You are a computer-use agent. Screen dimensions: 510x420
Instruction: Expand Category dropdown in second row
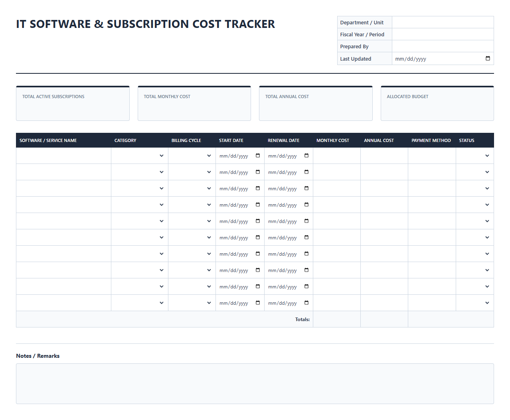pos(139,172)
